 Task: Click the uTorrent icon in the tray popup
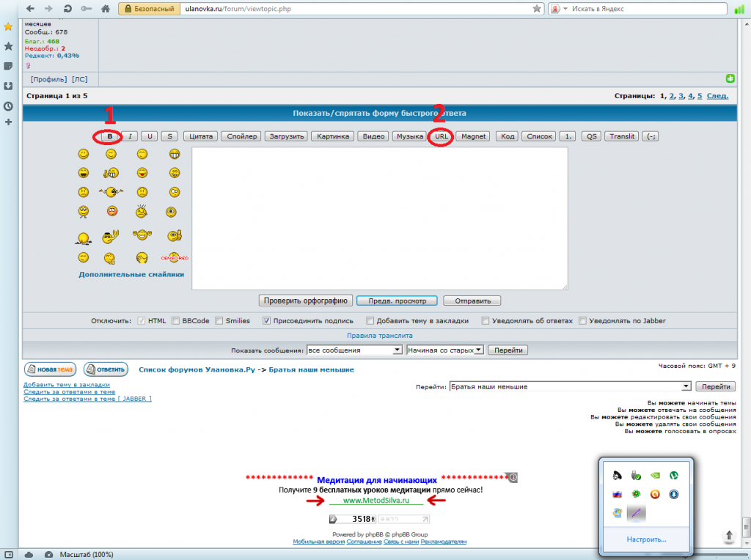673,475
